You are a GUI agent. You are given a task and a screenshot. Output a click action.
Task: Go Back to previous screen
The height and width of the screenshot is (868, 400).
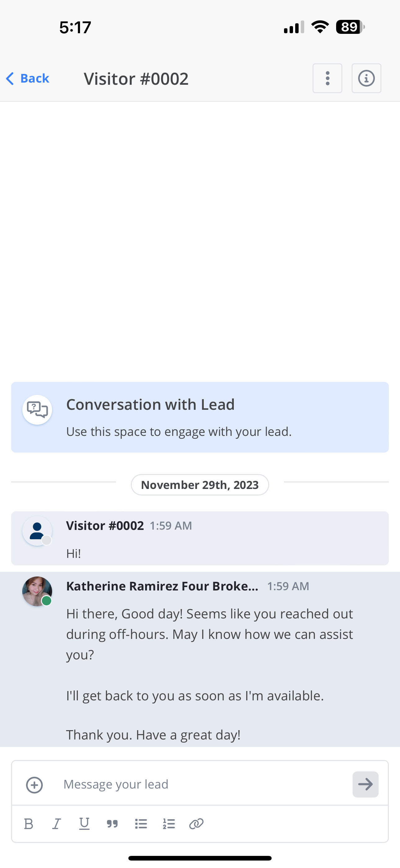(28, 79)
